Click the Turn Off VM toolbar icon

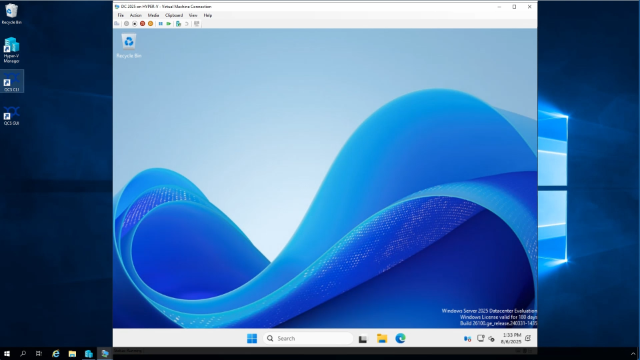click(x=134, y=24)
